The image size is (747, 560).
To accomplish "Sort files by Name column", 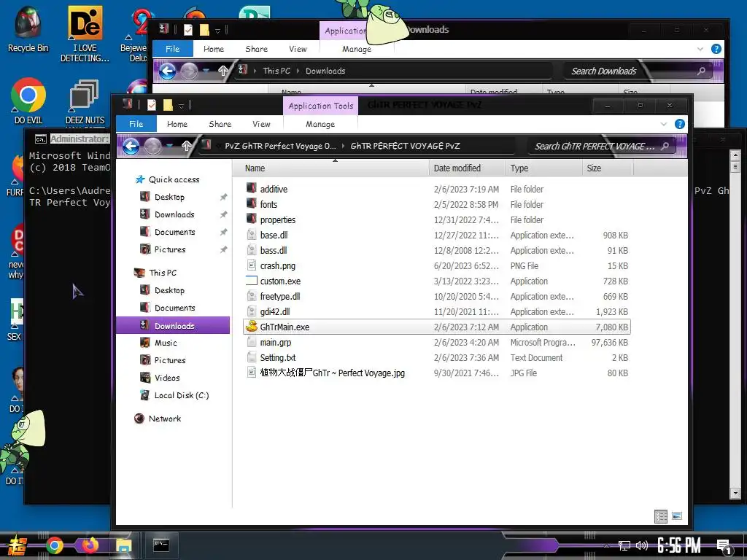I will [x=332, y=168].
